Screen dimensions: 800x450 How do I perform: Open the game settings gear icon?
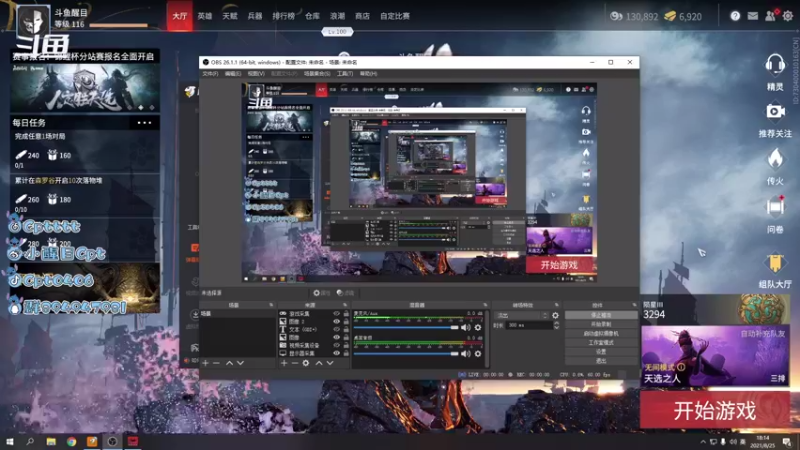(x=788, y=16)
